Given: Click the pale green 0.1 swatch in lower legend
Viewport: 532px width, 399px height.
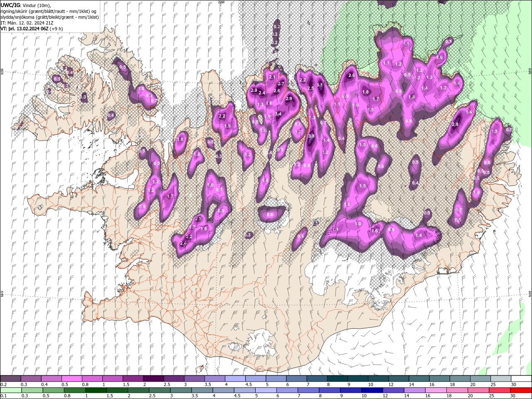Looking at the screenshot, I should [10, 390].
